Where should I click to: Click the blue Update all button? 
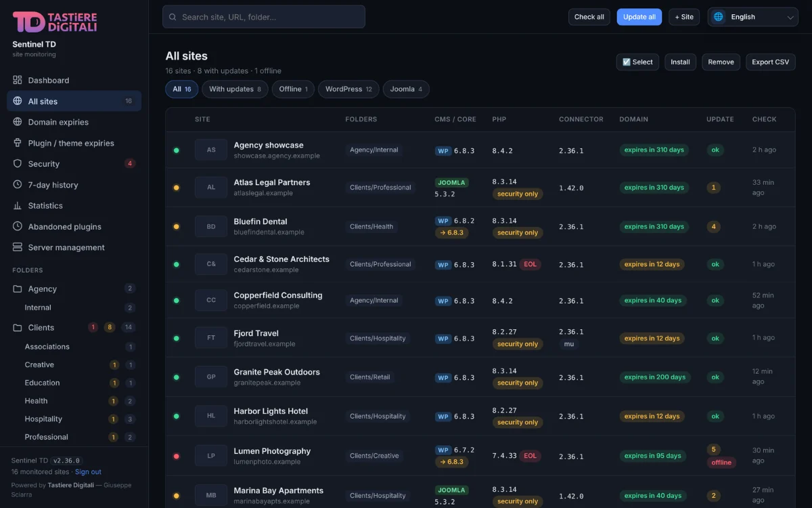click(639, 17)
